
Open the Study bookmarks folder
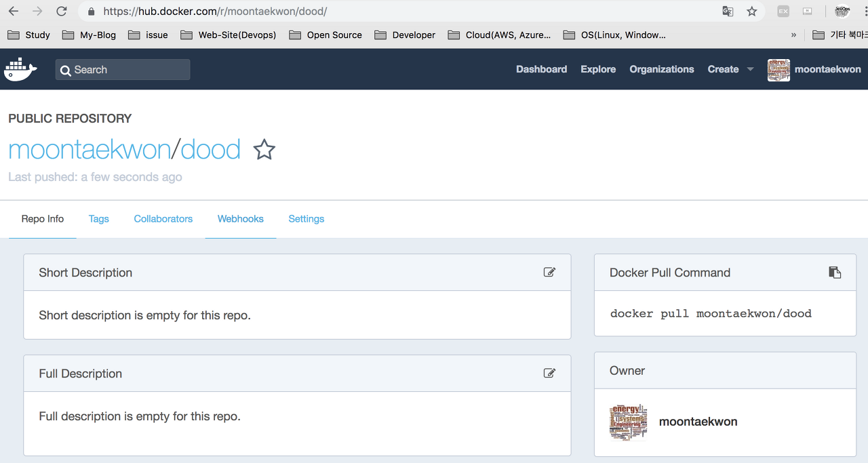pyautogui.click(x=29, y=35)
